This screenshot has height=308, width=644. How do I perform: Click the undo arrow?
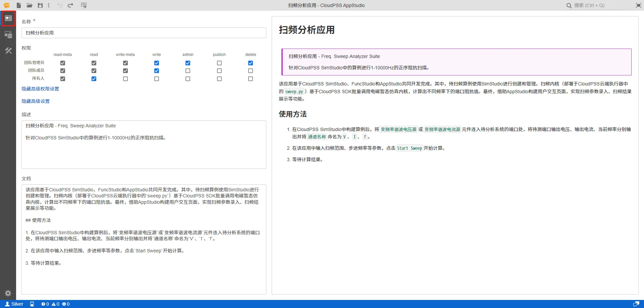click(60, 5)
